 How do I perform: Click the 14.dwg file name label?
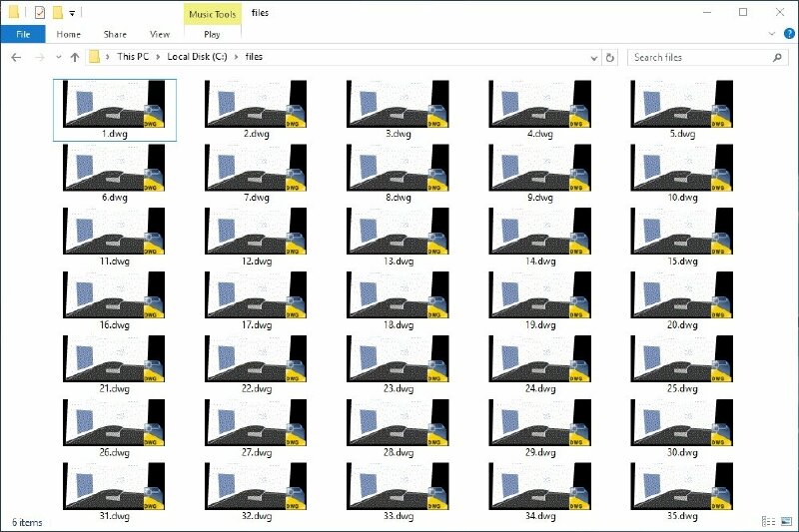coord(540,262)
